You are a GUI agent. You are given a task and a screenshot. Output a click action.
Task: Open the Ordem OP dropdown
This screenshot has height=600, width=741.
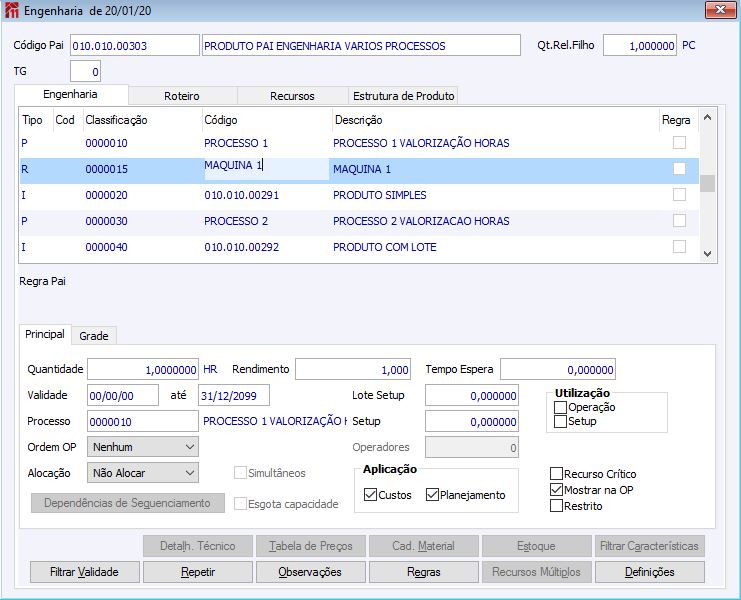coord(143,447)
